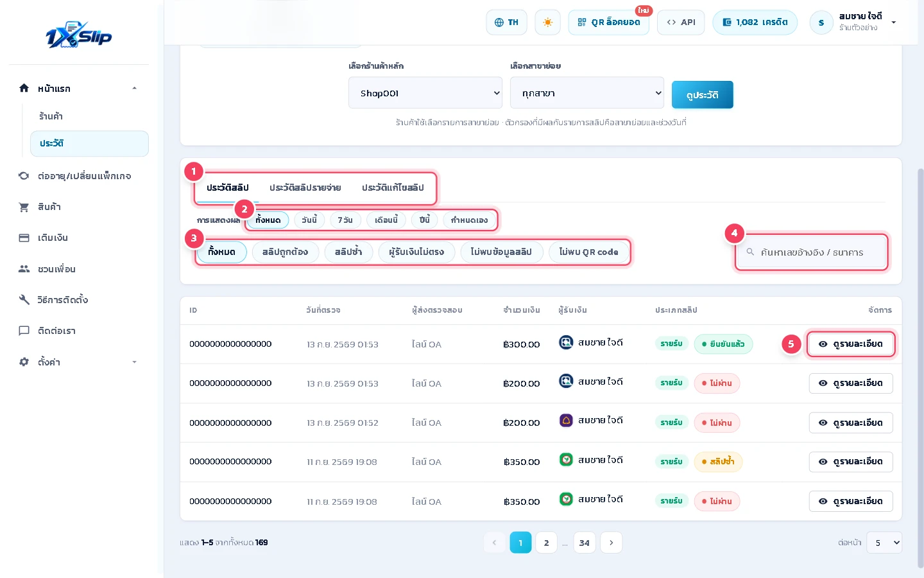Select the เดือนนี้ date filter
The height and width of the screenshot is (578, 924).
coord(386,220)
